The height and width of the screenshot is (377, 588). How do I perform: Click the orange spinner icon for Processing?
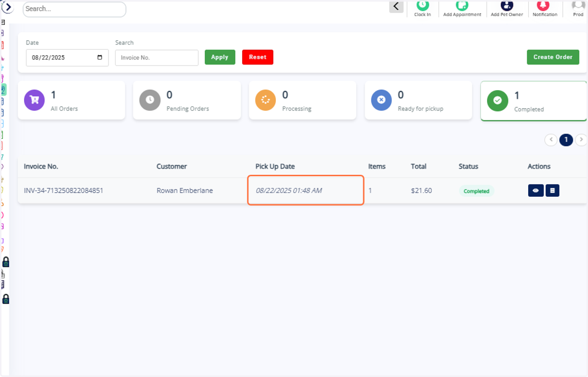click(x=266, y=100)
